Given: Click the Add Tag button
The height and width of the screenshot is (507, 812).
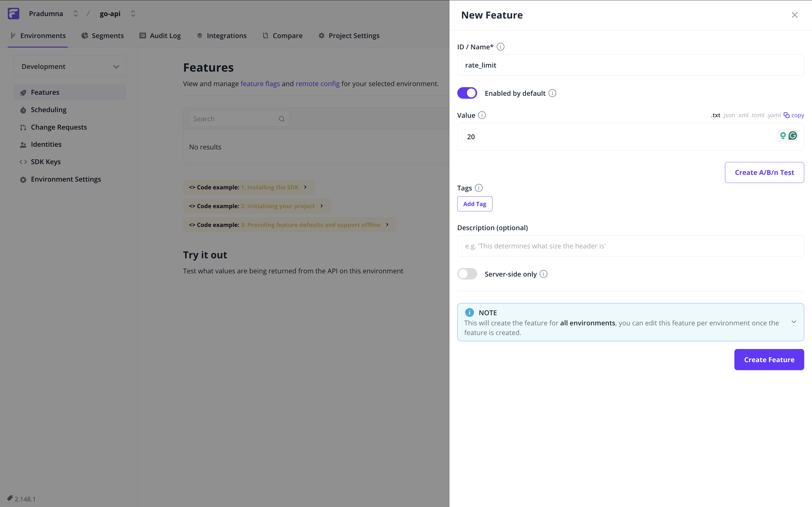Looking at the screenshot, I should [x=474, y=203].
